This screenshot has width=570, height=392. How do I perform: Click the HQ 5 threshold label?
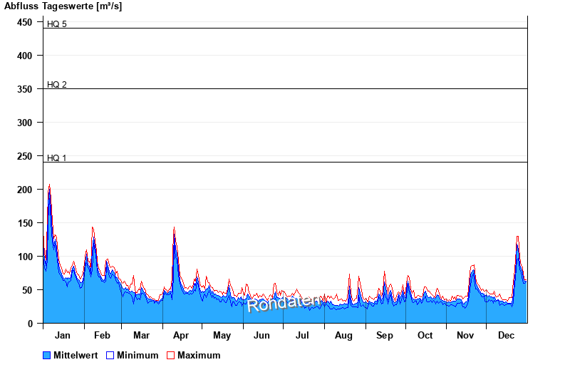57,24
